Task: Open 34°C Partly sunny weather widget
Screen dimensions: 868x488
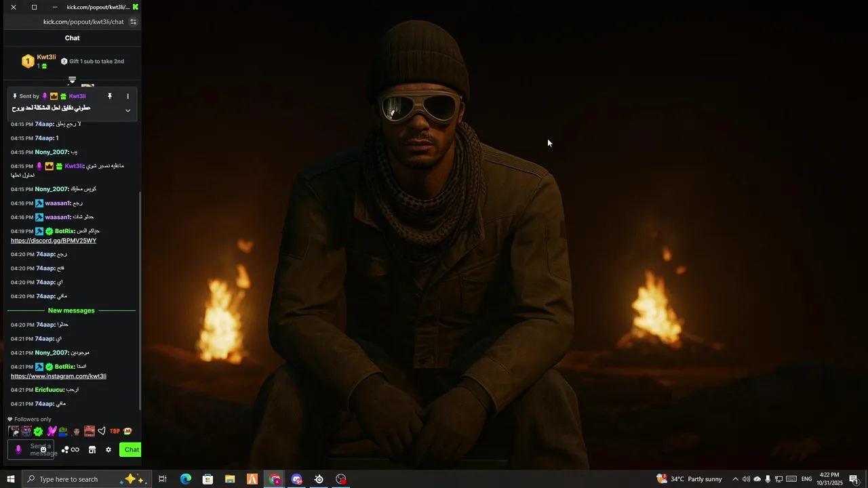Action: click(689, 479)
